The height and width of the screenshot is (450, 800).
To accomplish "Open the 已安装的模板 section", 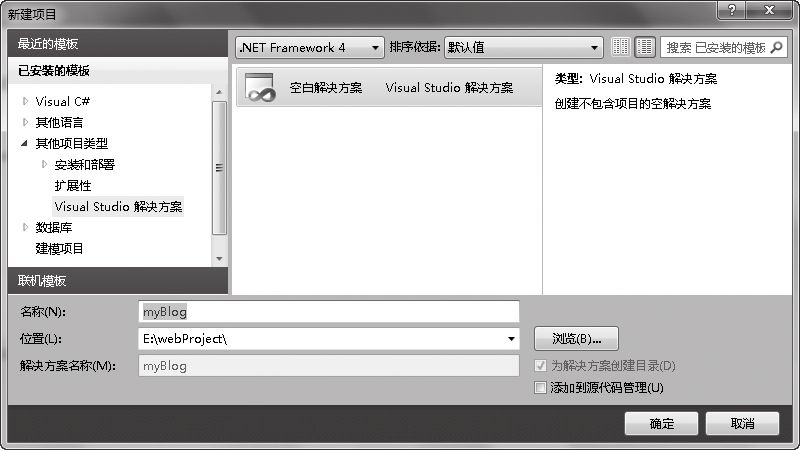I will click(x=118, y=70).
